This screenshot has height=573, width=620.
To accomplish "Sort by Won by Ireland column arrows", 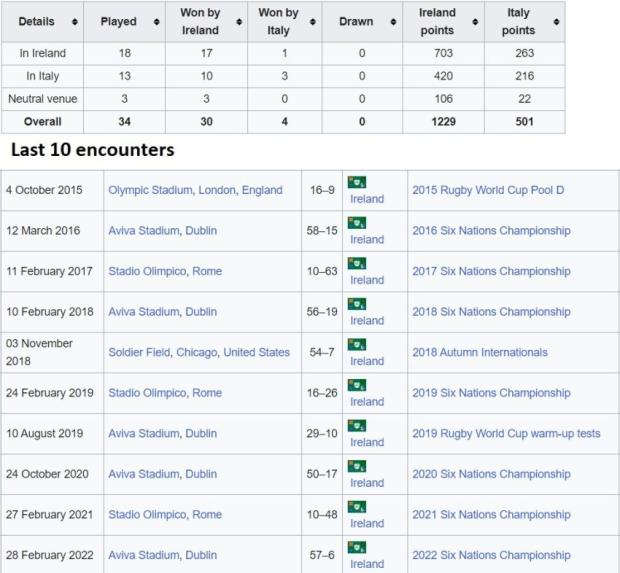I will pos(239,22).
